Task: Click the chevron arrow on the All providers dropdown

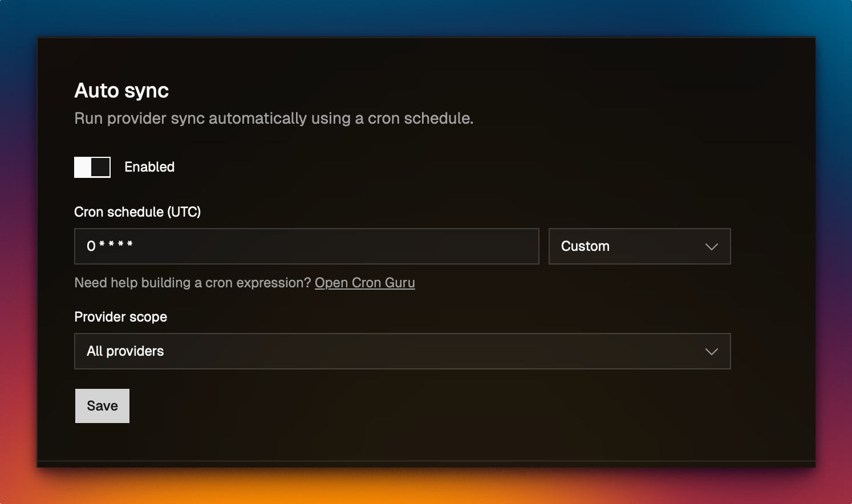Action: tap(711, 352)
